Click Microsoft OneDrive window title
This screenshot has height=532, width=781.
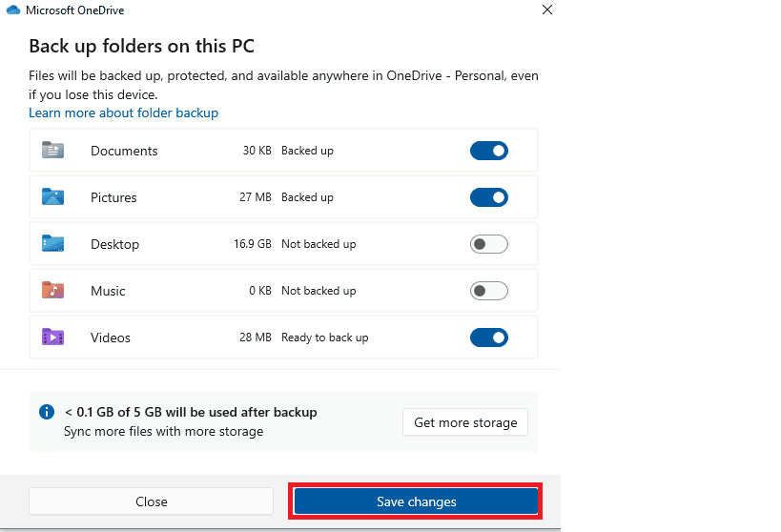pyautogui.click(x=74, y=10)
